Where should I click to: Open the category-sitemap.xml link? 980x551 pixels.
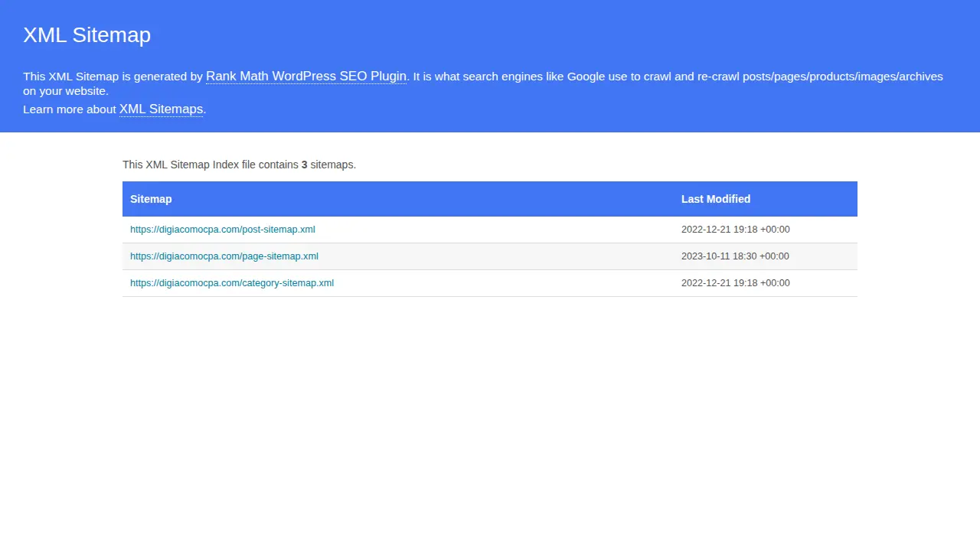232,283
